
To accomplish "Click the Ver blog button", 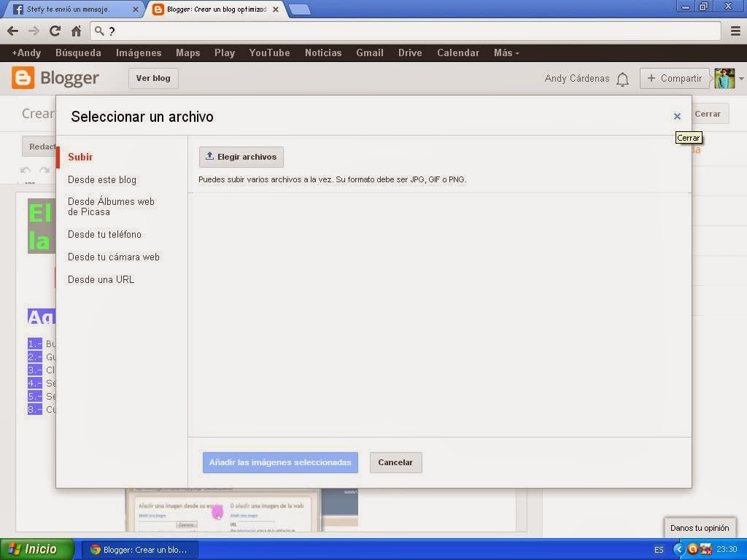I will point(152,78).
